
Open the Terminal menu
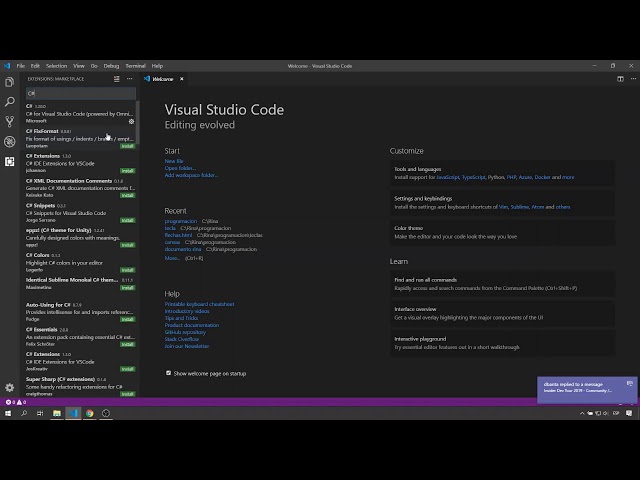point(136,66)
